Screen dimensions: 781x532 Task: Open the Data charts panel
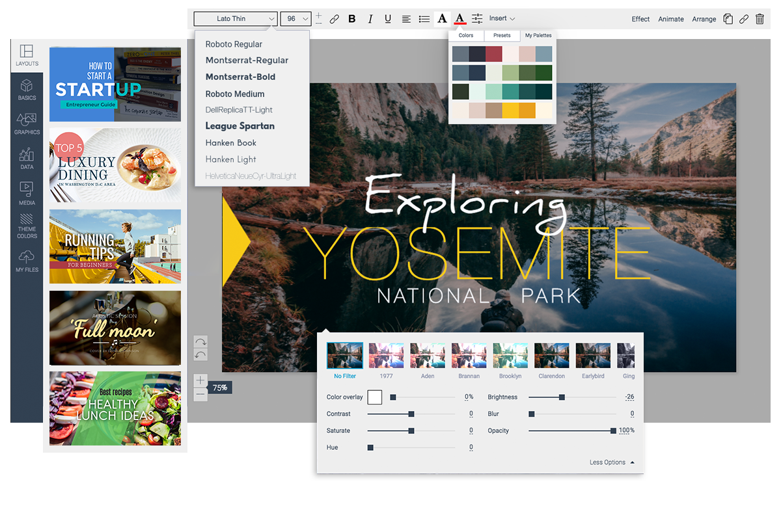(27, 158)
